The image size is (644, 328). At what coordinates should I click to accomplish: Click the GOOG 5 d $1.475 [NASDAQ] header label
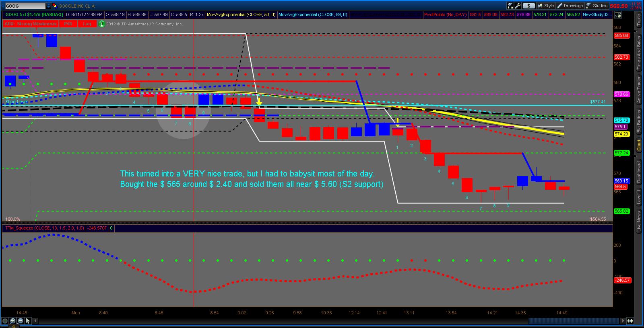[x=34, y=15]
